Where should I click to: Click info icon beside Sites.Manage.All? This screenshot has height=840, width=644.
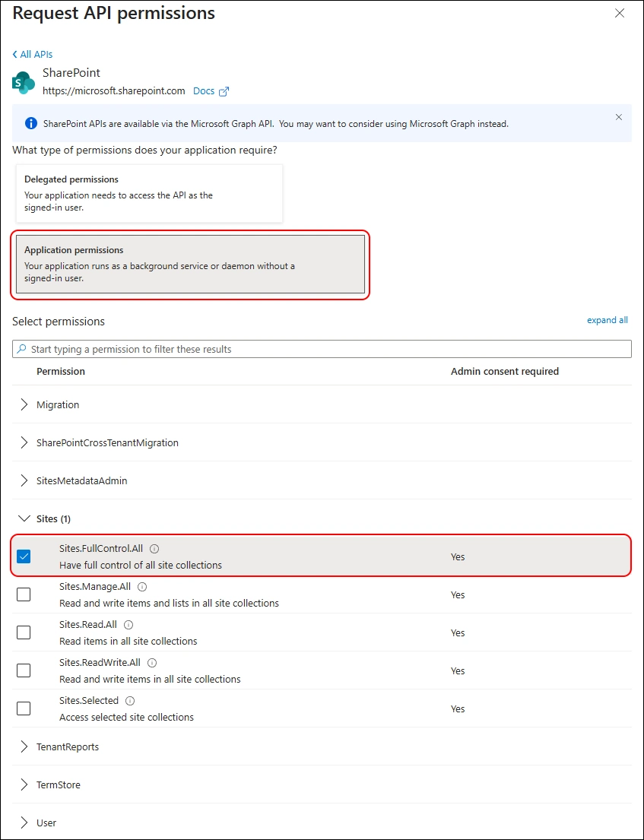[x=142, y=587]
